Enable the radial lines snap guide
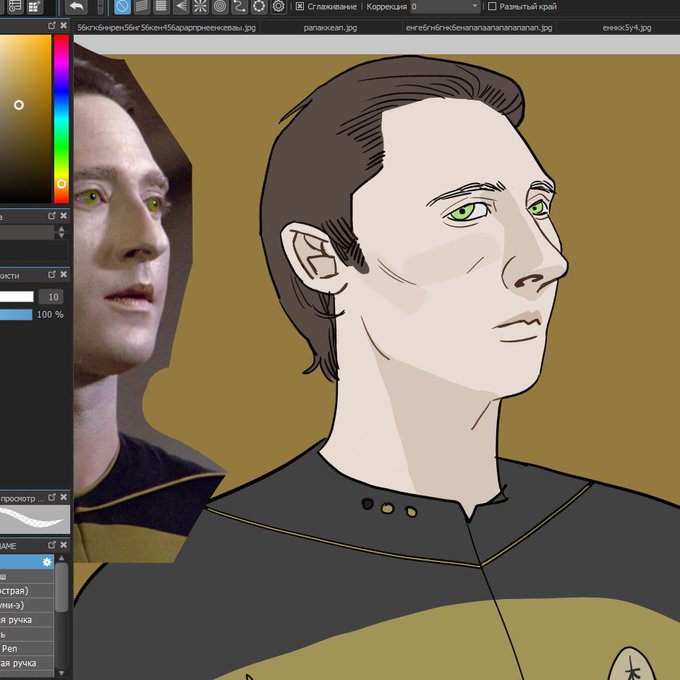680x680 pixels. [200, 7]
